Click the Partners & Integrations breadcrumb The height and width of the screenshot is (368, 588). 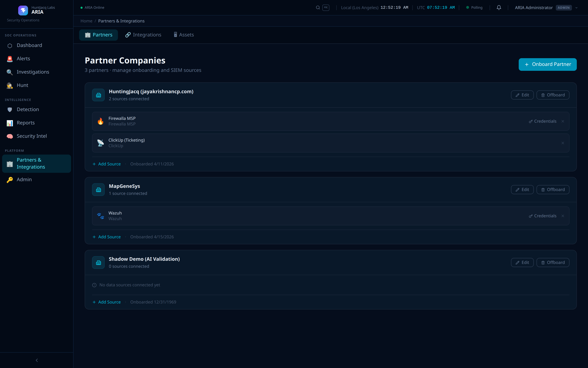(121, 21)
